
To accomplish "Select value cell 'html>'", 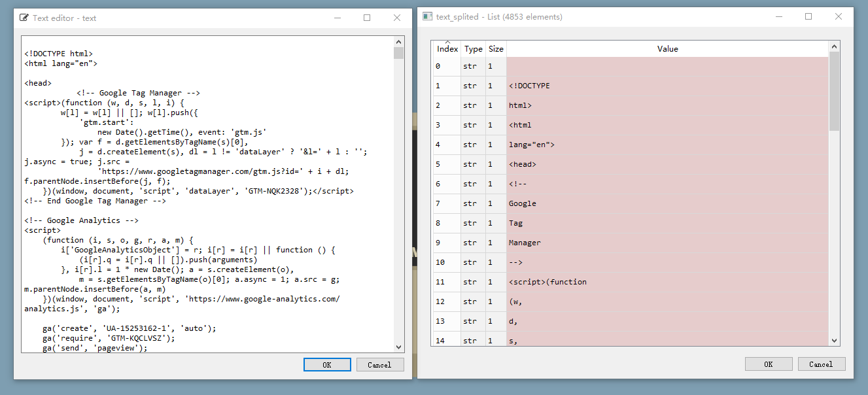I will (x=667, y=105).
